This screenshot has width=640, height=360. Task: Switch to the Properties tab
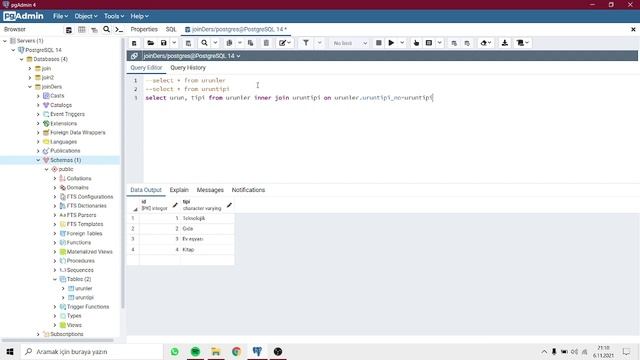[x=144, y=29]
